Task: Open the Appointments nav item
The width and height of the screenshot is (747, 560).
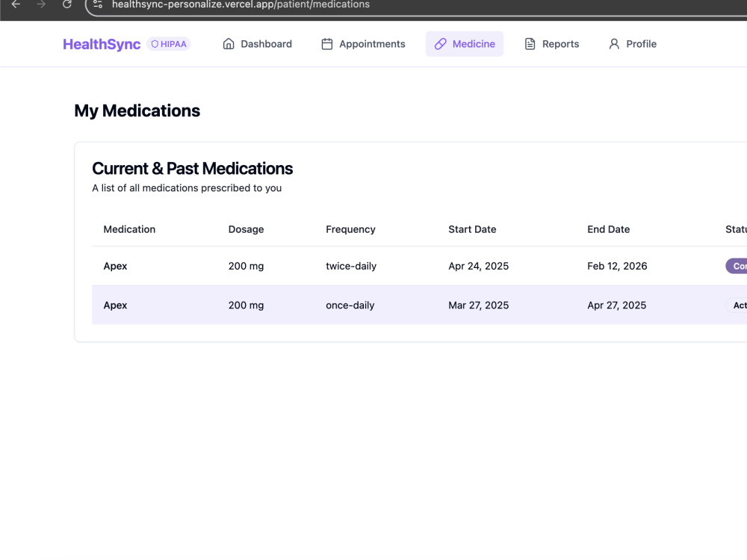Action: tap(363, 44)
